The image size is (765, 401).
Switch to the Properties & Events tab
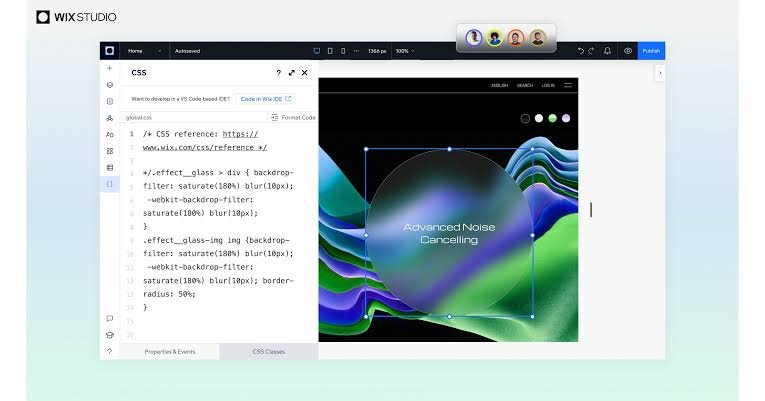coord(170,351)
